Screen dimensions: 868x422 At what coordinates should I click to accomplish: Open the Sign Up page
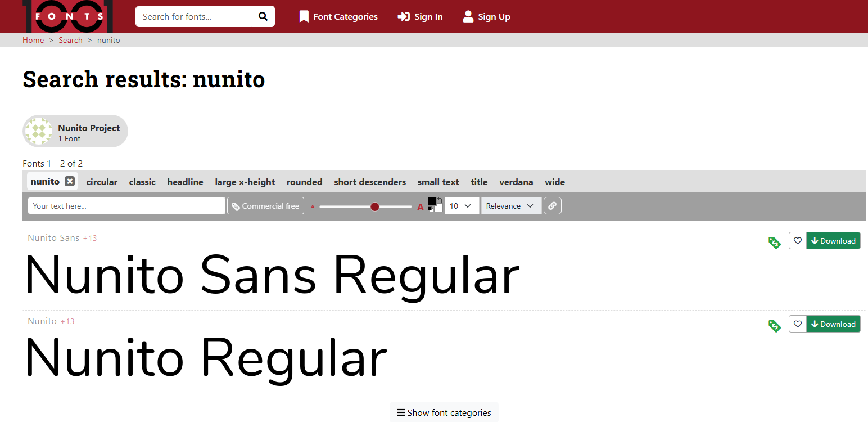(486, 17)
